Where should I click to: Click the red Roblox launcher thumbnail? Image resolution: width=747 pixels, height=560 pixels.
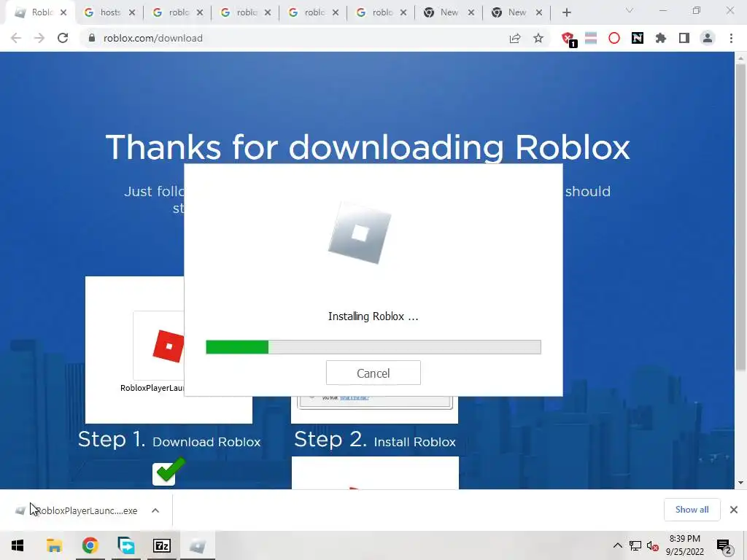tap(169, 346)
